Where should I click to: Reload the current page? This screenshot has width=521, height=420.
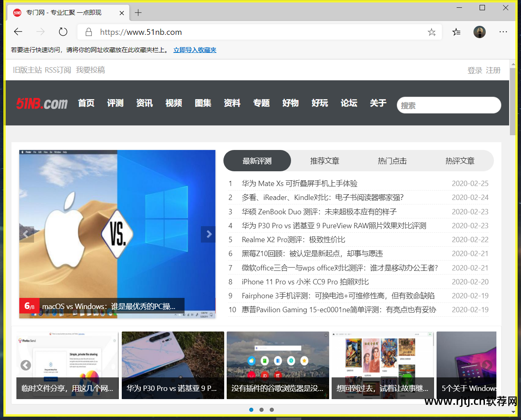pyautogui.click(x=63, y=32)
